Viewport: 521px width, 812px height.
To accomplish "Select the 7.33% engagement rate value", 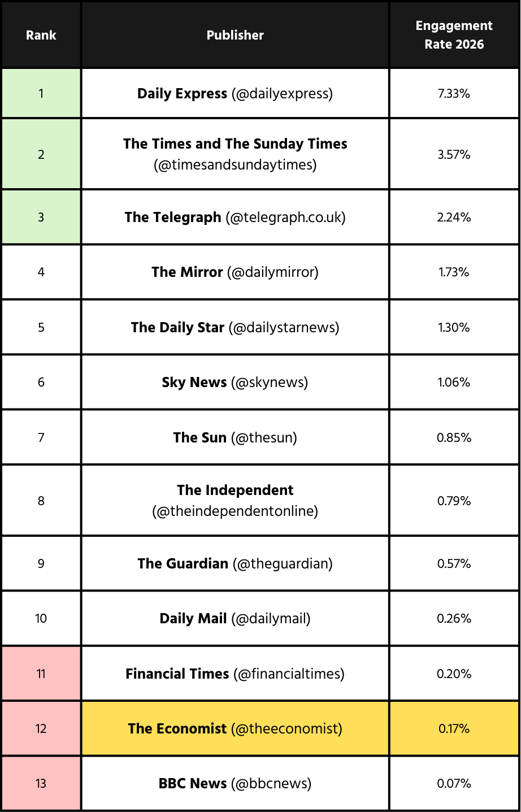I will (454, 94).
